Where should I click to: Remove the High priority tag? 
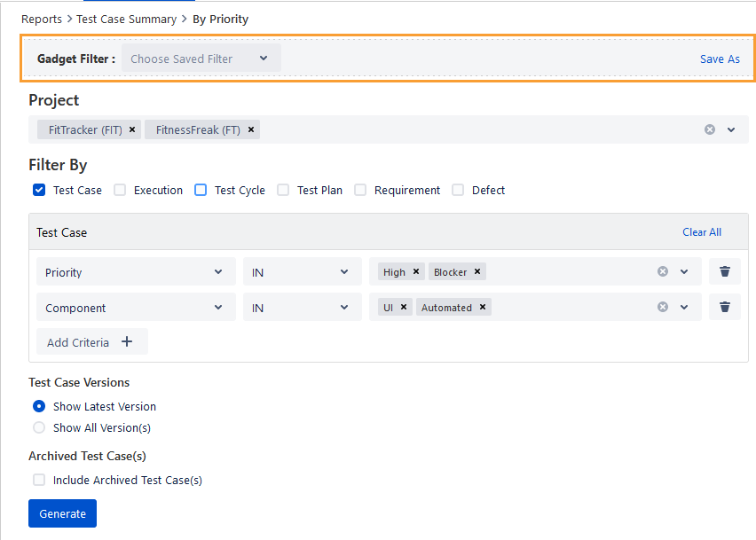point(416,272)
